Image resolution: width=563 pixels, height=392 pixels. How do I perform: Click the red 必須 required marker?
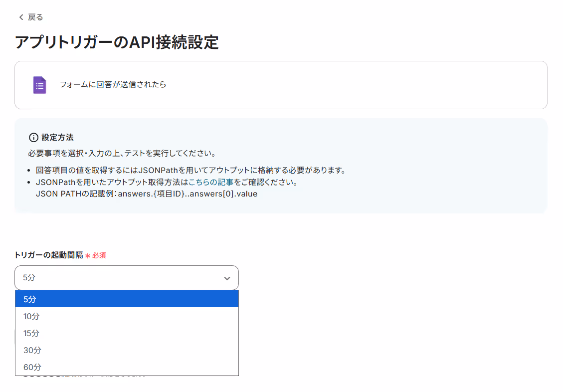(96, 255)
